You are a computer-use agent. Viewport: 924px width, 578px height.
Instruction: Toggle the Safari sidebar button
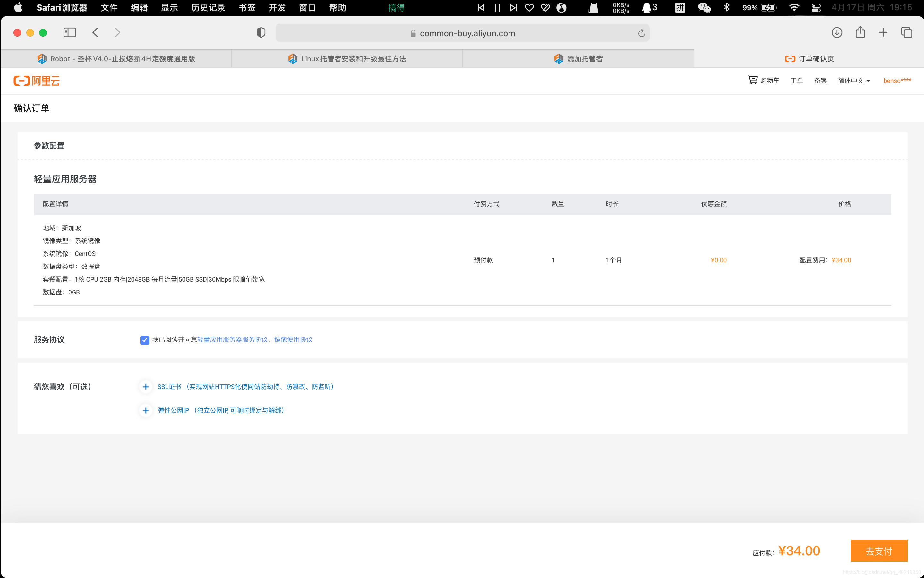[x=70, y=32]
